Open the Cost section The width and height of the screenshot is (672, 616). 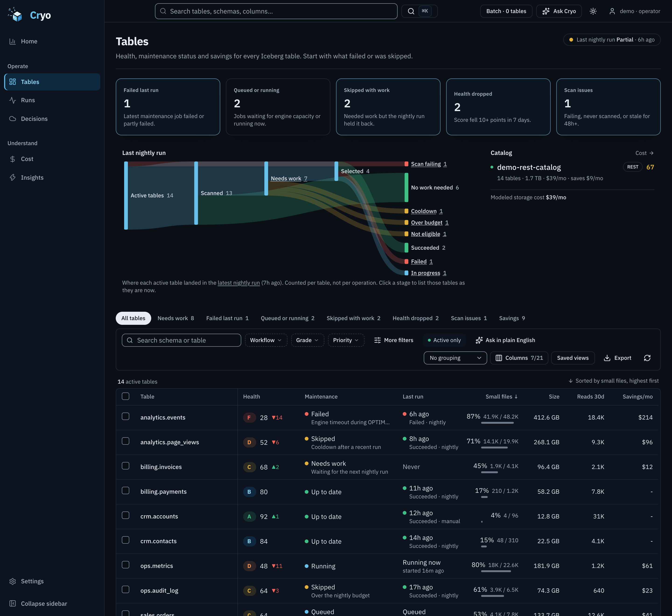coord(52,159)
